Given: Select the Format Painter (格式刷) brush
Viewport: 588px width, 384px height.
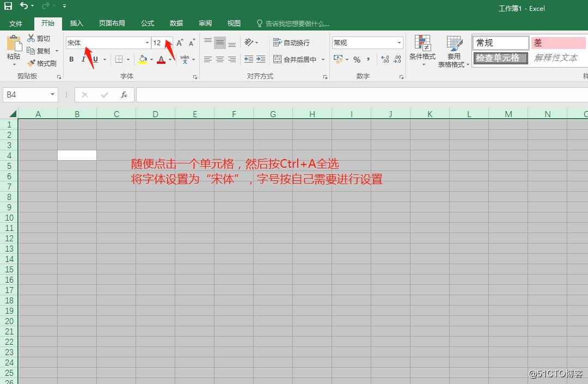Looking at the screenshot, I should 41,63.
